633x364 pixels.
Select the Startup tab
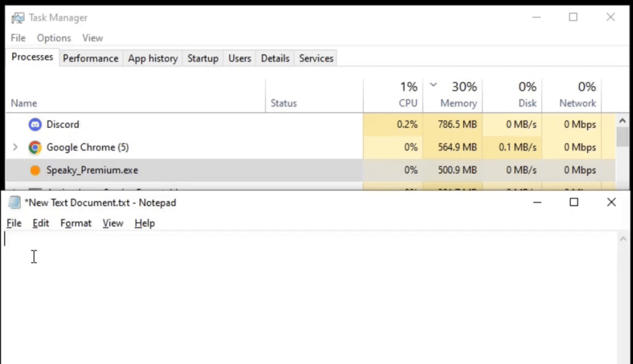[x=203, y=59]
